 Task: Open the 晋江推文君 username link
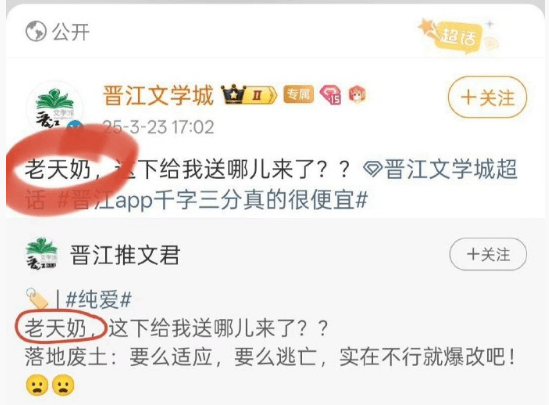[x=125, y=255]
